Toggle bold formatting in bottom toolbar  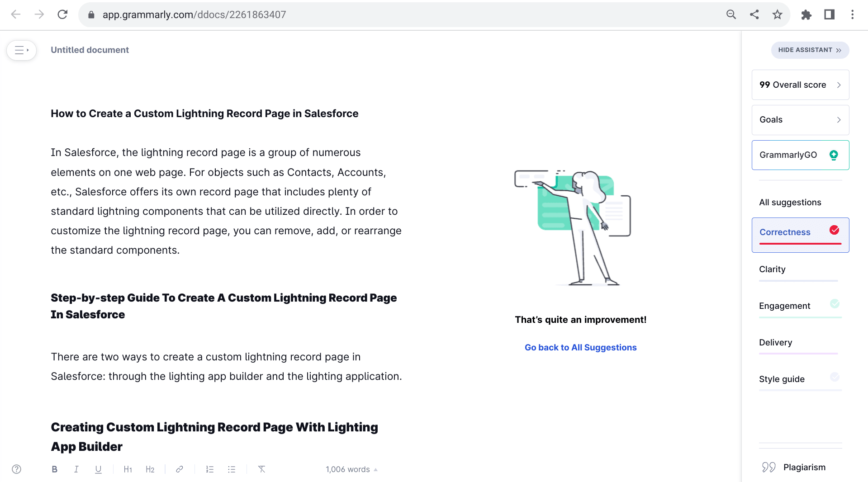click(54, 469)
